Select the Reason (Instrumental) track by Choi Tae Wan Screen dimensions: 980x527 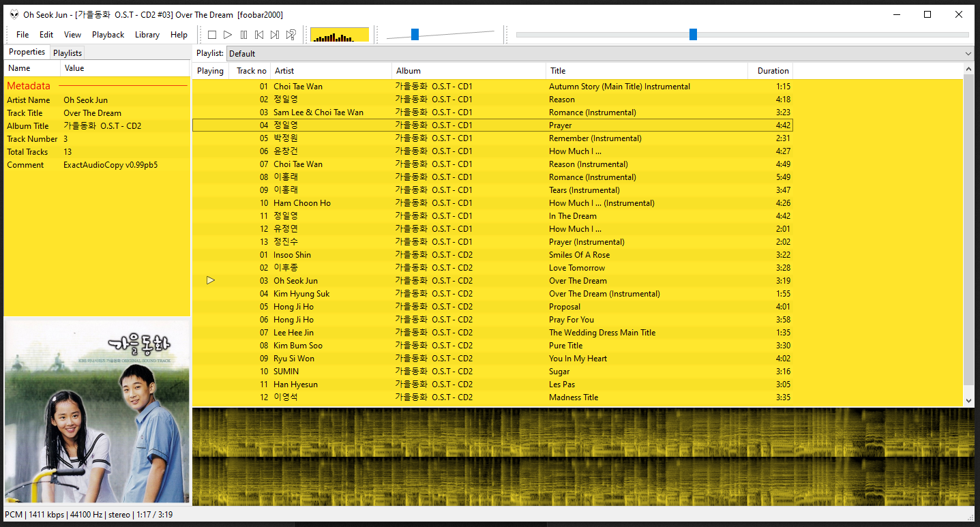(492, 164)
